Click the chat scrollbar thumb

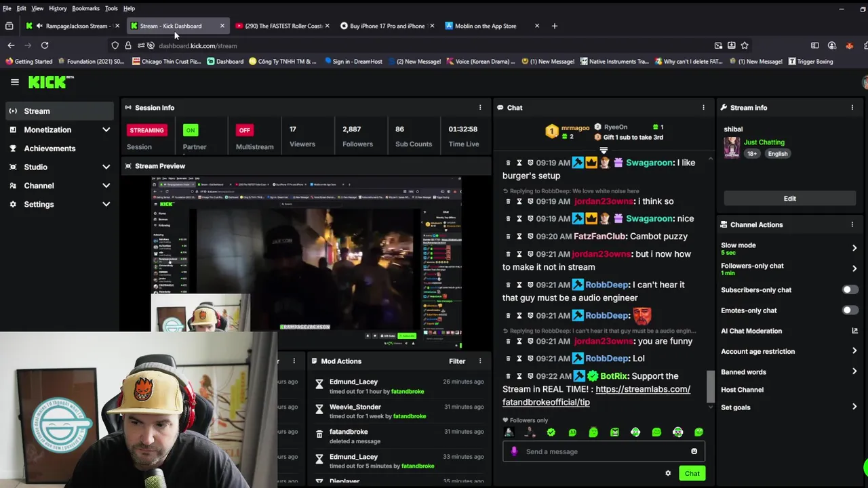click(x=711, y=386)
